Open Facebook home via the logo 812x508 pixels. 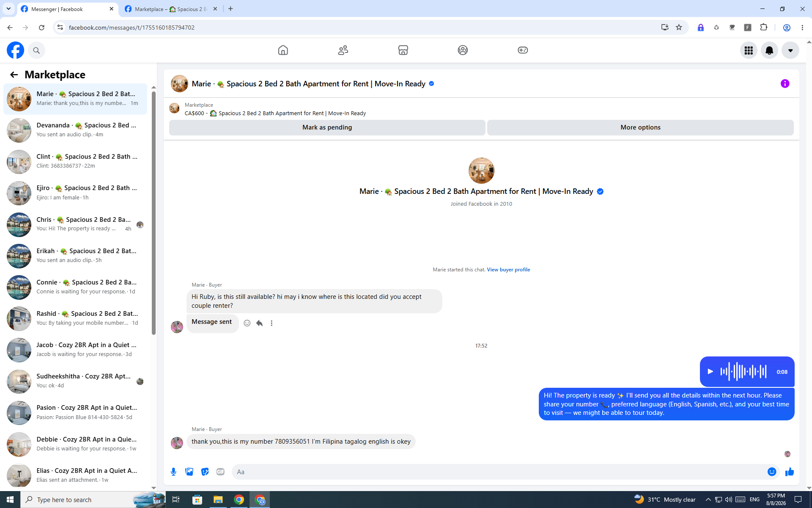click(x=15, y=50)
